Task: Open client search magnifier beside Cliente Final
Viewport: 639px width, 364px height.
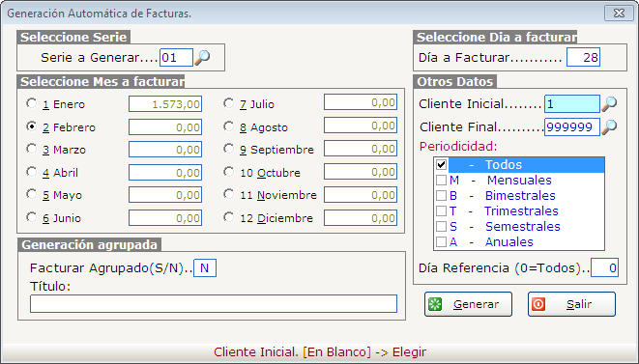Action: pos(609,127)
